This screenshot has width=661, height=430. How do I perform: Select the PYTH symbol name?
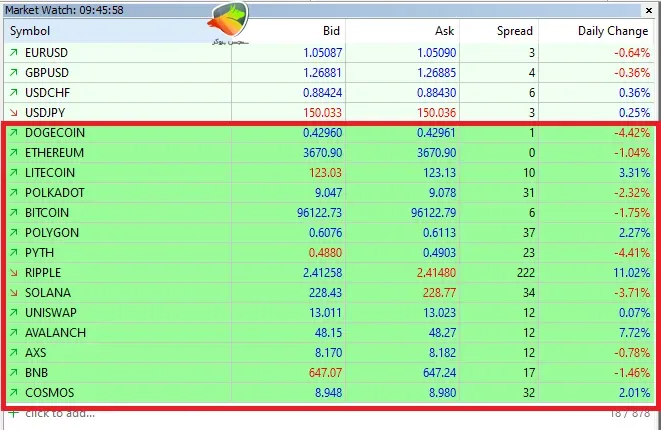tap(40, 253)
